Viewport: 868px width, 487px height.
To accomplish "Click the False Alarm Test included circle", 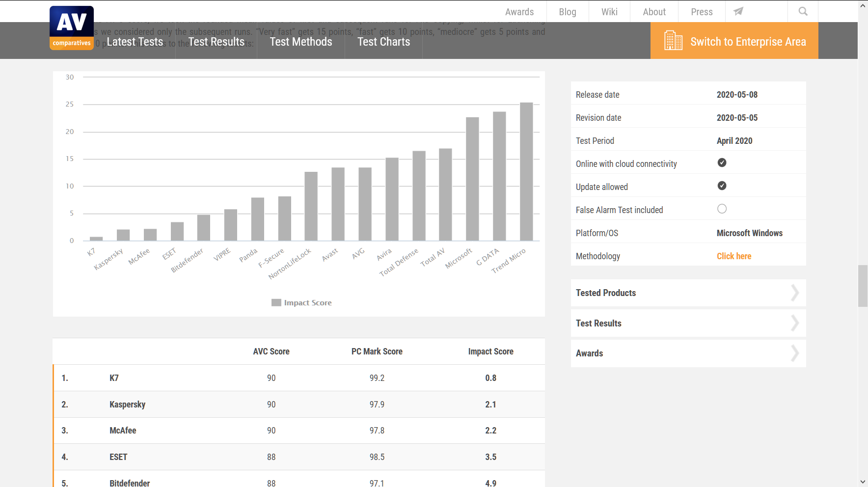I will point(722,209).
